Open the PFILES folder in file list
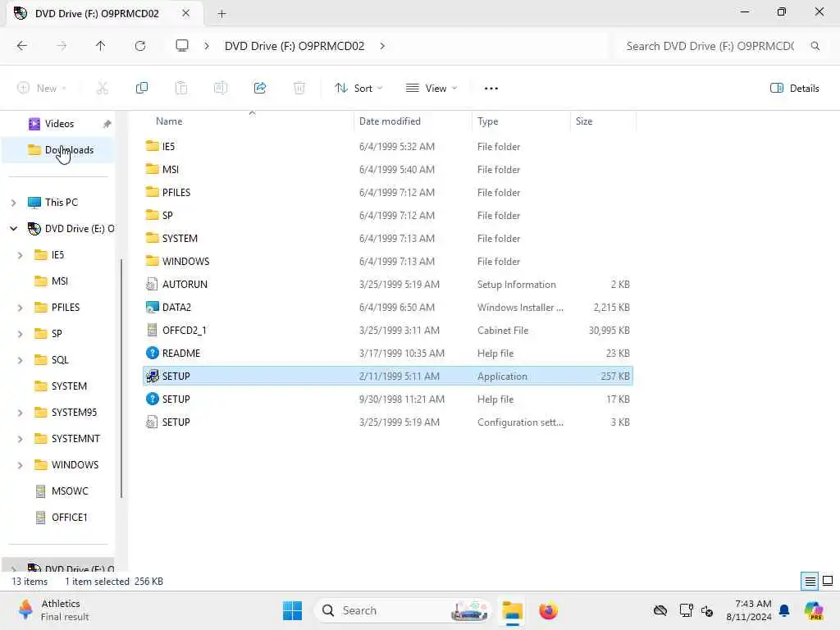Image resolution: width=840 pixels, height=630 pixels. pos(388,192)
